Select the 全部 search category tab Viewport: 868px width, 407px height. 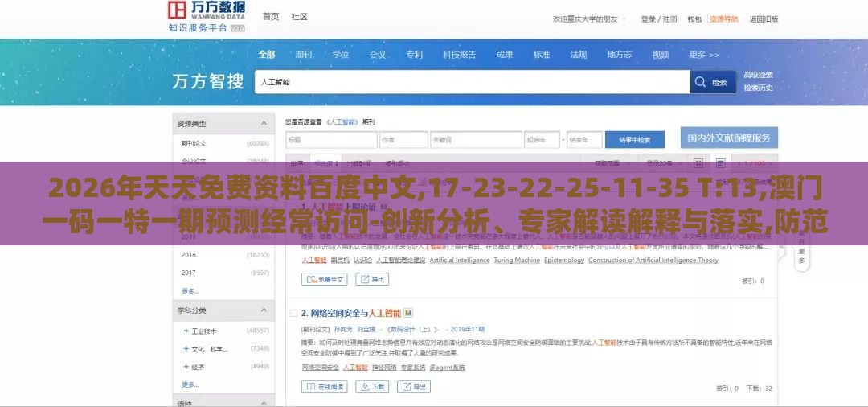266,54
